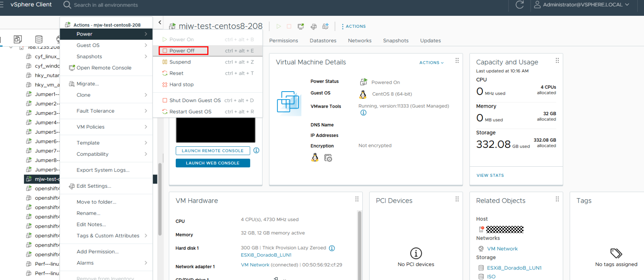The width and height of the screenshot is (644, 280).
Task: Open the Power submenu
Action: pos(106,34)
